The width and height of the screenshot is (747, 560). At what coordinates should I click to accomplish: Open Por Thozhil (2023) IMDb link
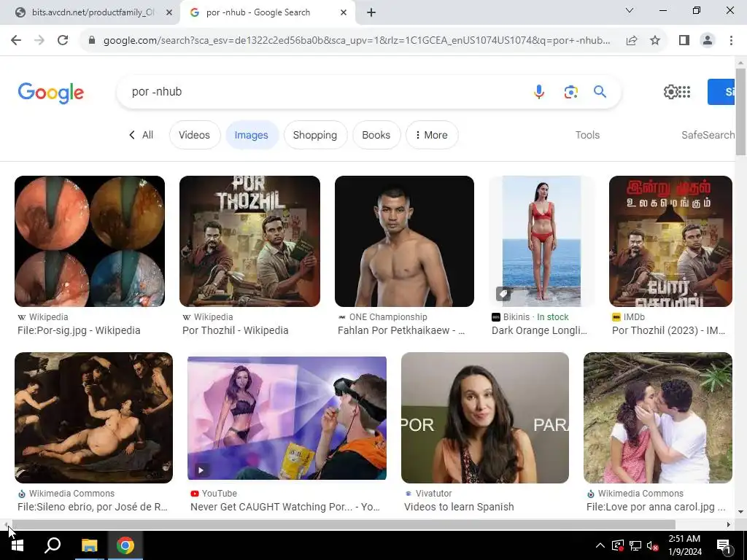point(668,330)
